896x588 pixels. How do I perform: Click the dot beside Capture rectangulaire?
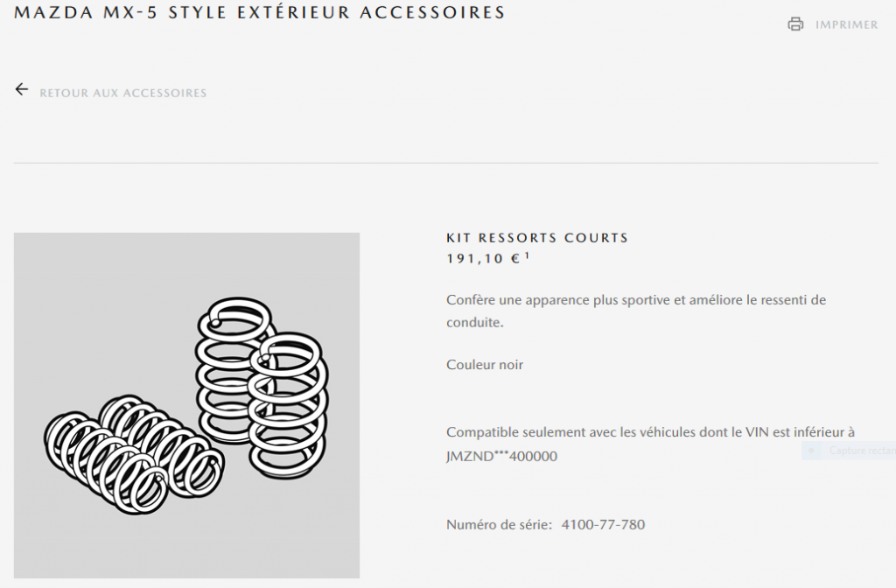pos(811,451)
